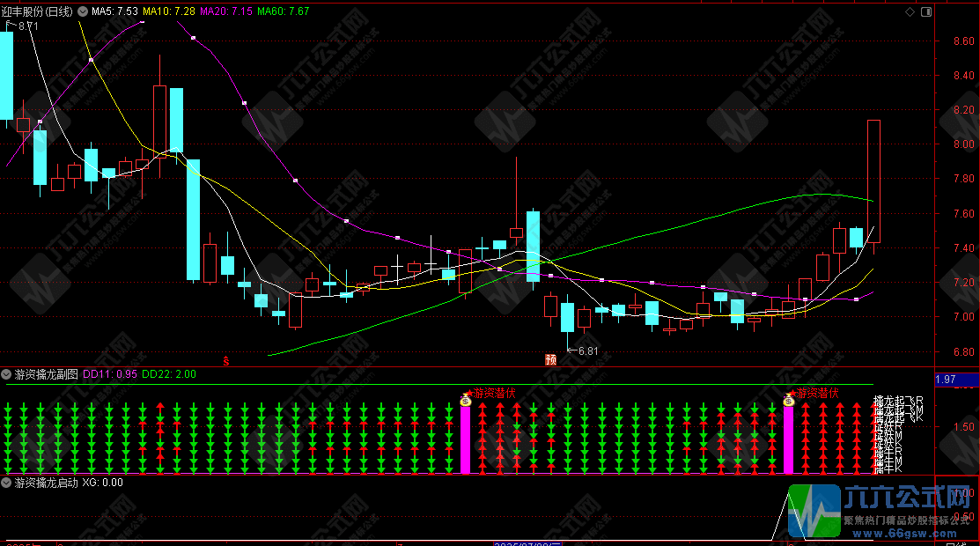Click the 1.97 value box on axis
980x546 pixels.
click(945, 380)
